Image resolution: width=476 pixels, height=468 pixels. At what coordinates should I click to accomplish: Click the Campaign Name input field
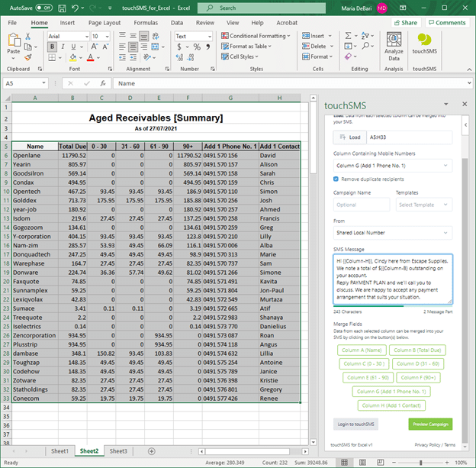(361, 205)
